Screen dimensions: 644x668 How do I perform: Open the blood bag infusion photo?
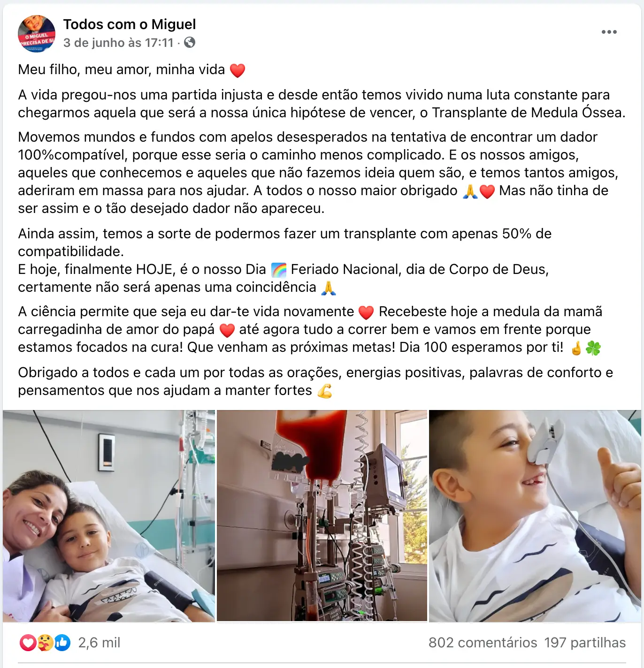pyautogui.click(x=322, y=516)
